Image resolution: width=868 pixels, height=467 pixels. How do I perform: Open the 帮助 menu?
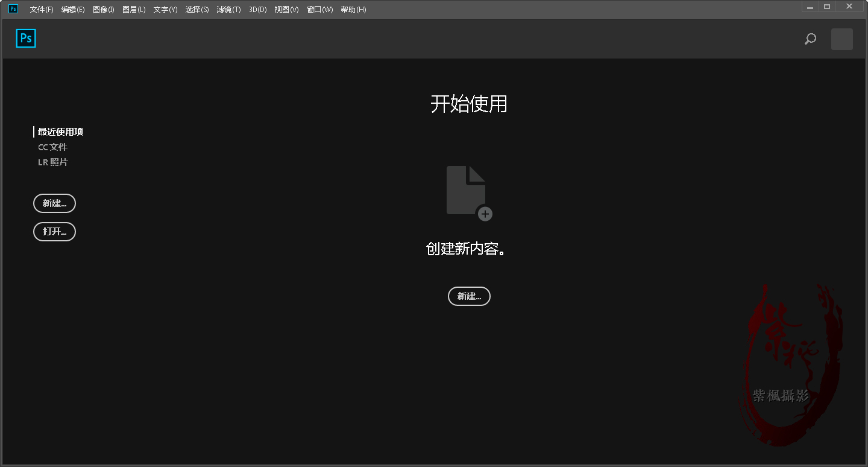coord(353,10)
